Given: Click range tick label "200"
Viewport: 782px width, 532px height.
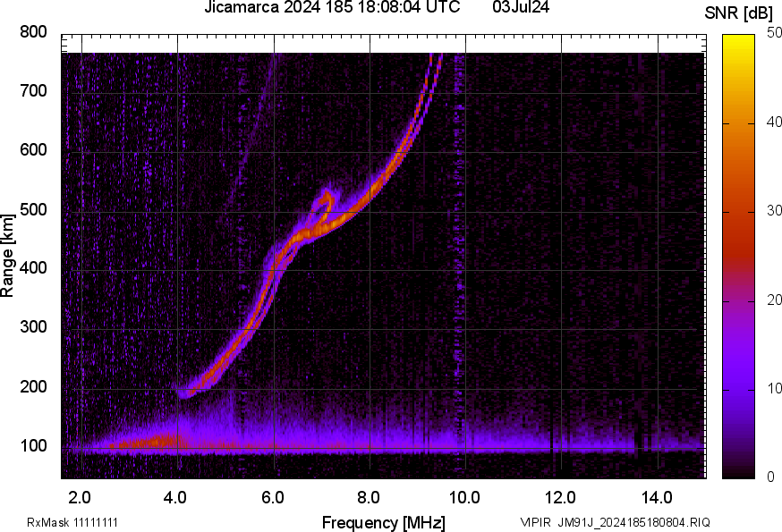Looking at the screenshot, I should tap(33, 386).
